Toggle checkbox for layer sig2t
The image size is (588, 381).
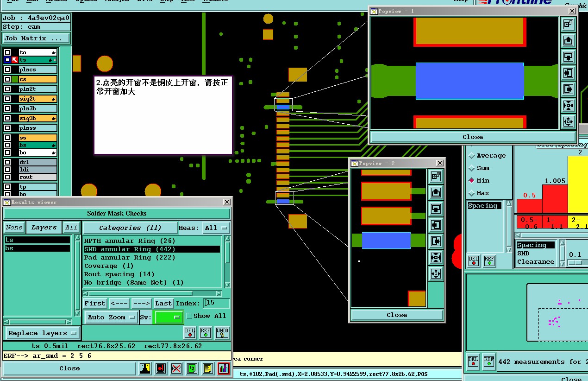click(7, 99)
